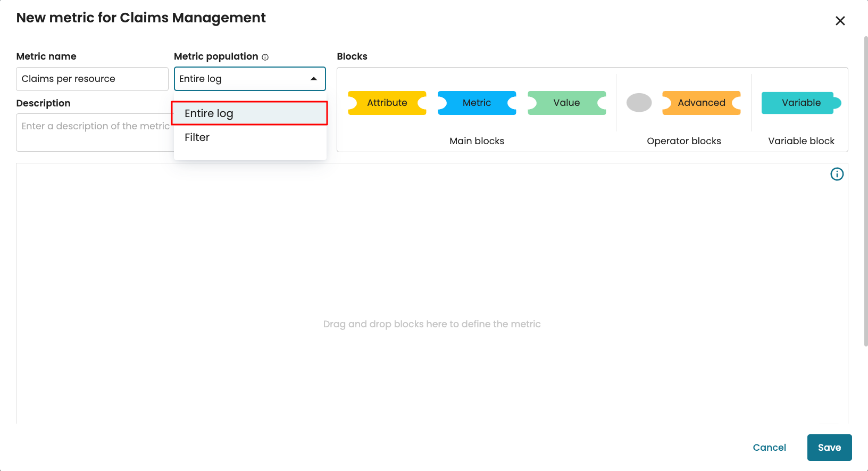Image resolution: width=868 pixels, height=471 pixels.
Task: Collapse the Metric population dropdown arrow
Action: coord(314,79)
